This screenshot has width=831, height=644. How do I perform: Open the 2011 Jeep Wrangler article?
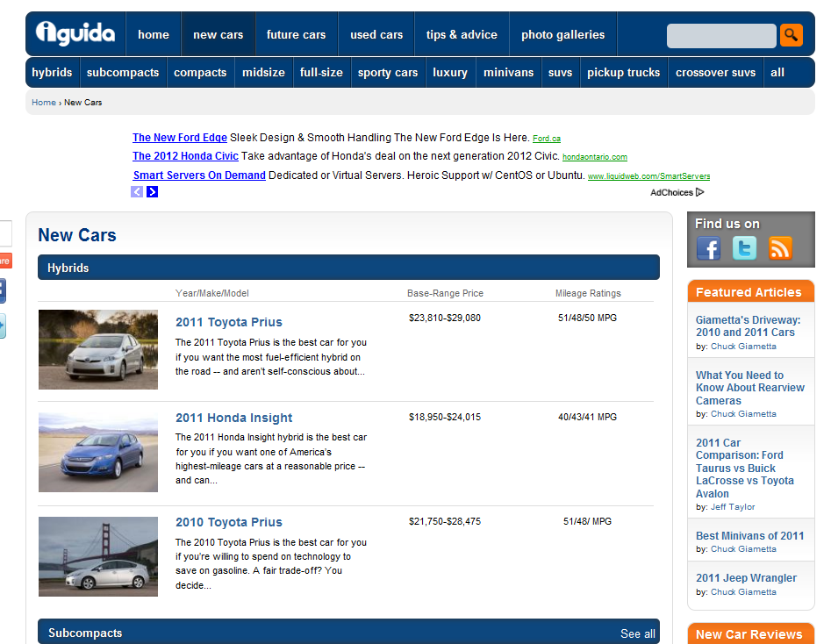tap(746, 578)
